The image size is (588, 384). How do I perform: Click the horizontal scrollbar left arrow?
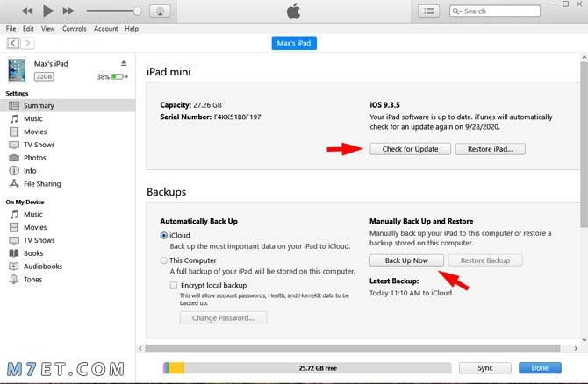click(x=140, y=348)
